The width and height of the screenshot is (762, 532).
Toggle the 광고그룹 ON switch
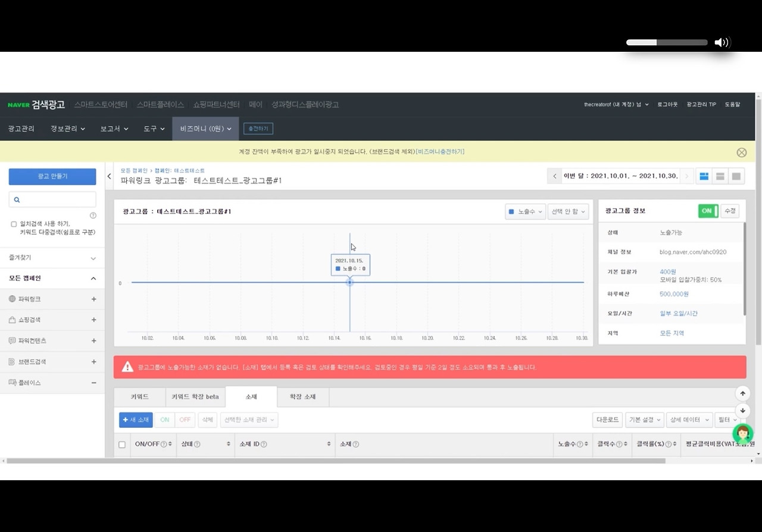[708, 211]
